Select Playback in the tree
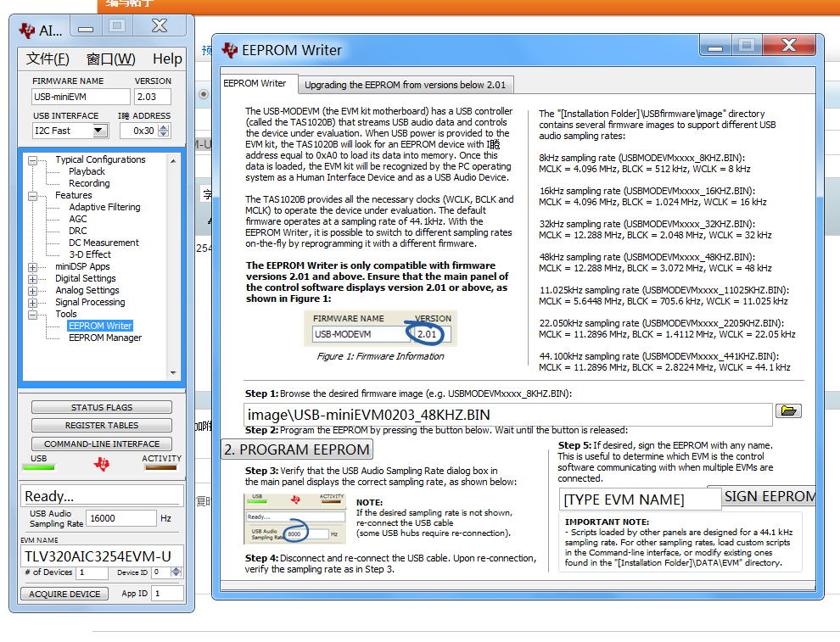 tap(87, 171)
